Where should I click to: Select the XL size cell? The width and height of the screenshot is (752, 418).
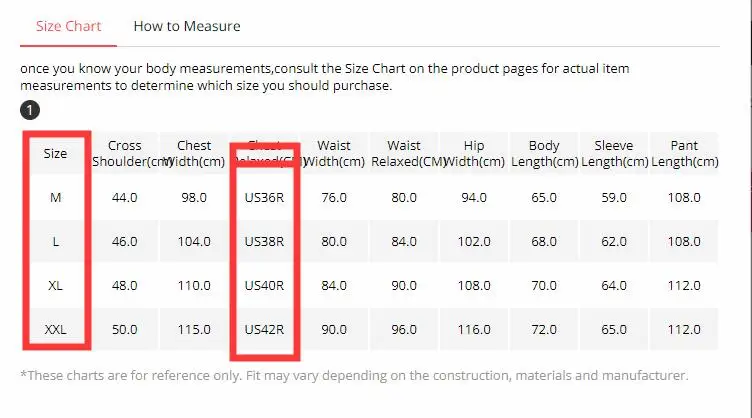pyautogui.click(x=55, y=286)
